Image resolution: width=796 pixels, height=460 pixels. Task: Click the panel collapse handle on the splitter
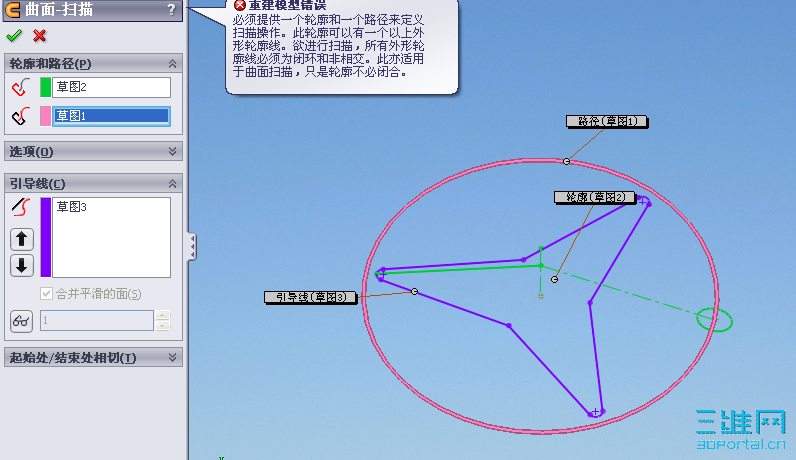(192, 247)
